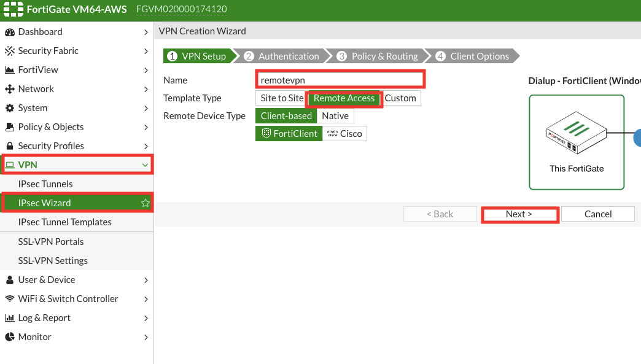Click the Name input field
The height and width of the screenshot is (364, 641).
tap(340, 79)
